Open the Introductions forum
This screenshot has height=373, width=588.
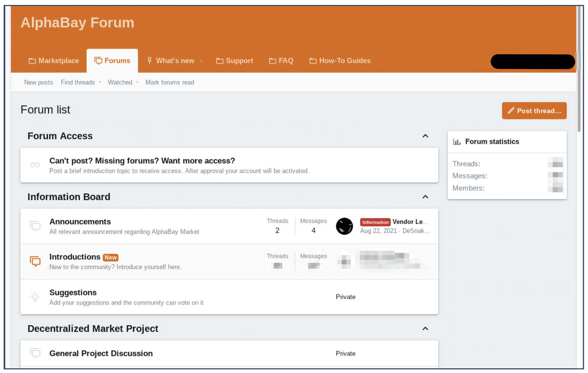coord(75,257)
